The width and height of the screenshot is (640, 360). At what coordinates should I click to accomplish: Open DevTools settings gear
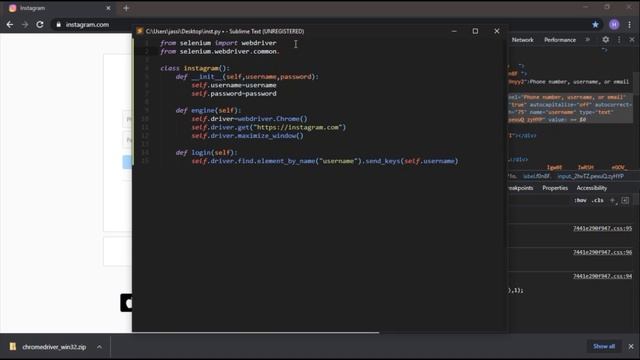coord(605,40)
